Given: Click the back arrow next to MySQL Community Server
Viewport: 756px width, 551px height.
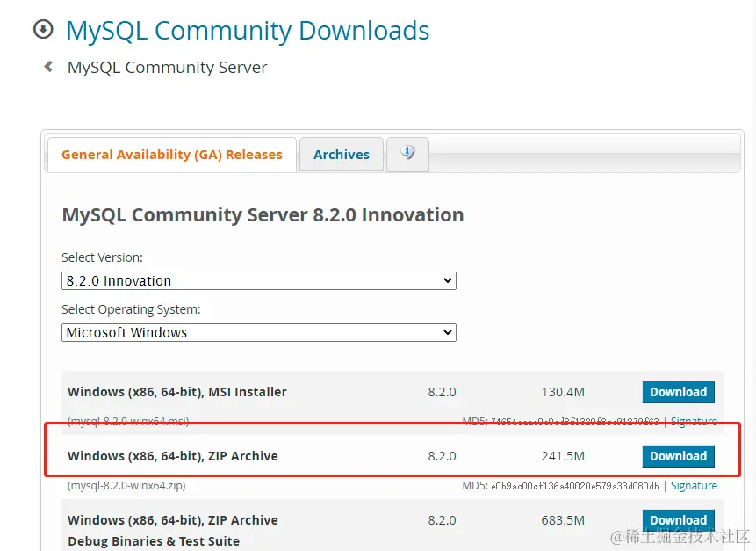Looking at the screenshot, I should pyautogui.click(x=48, y=66).
